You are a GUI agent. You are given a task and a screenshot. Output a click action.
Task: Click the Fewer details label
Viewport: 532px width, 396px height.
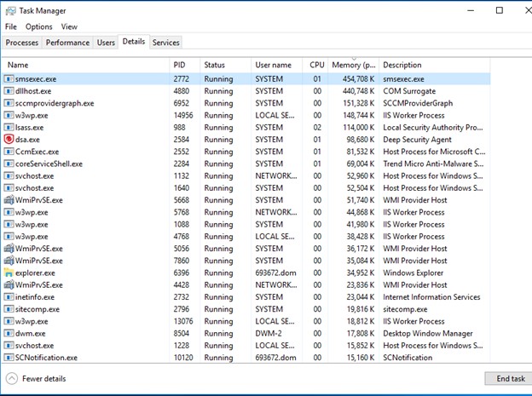[x=44, y=379]
